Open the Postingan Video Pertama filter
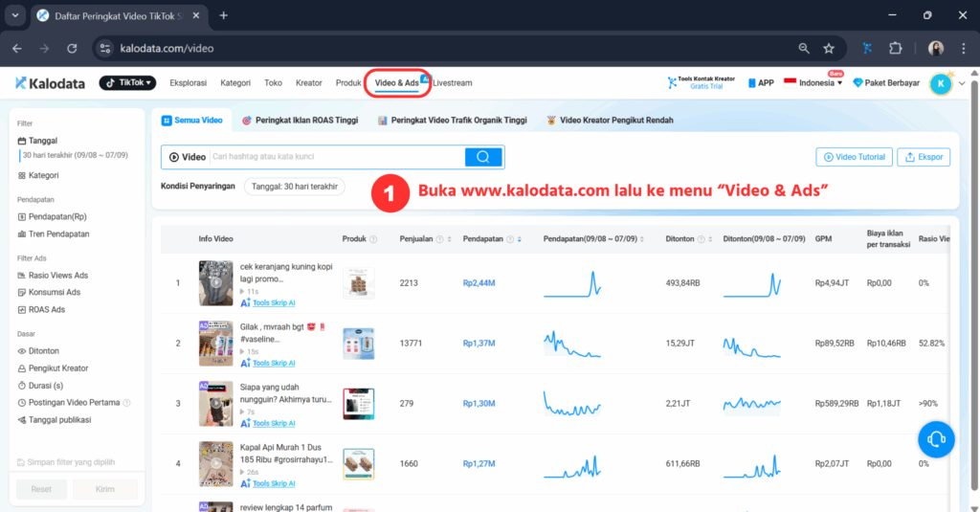Image resolution: width=980 pixels, height=512 pixels. tap(68, 403)
